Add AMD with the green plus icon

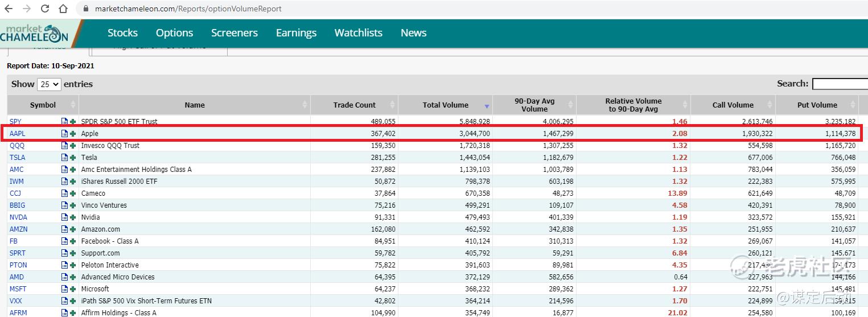[73, 277]
